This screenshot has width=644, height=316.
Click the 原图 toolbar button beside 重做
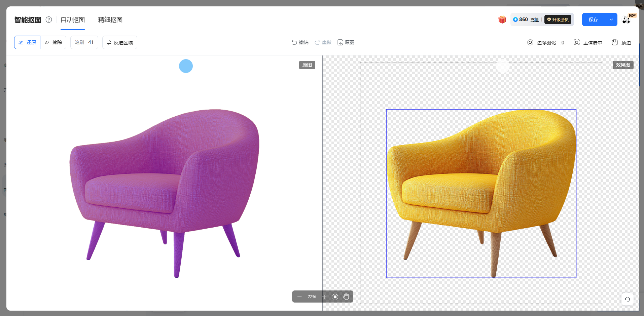tap(346, 42)
